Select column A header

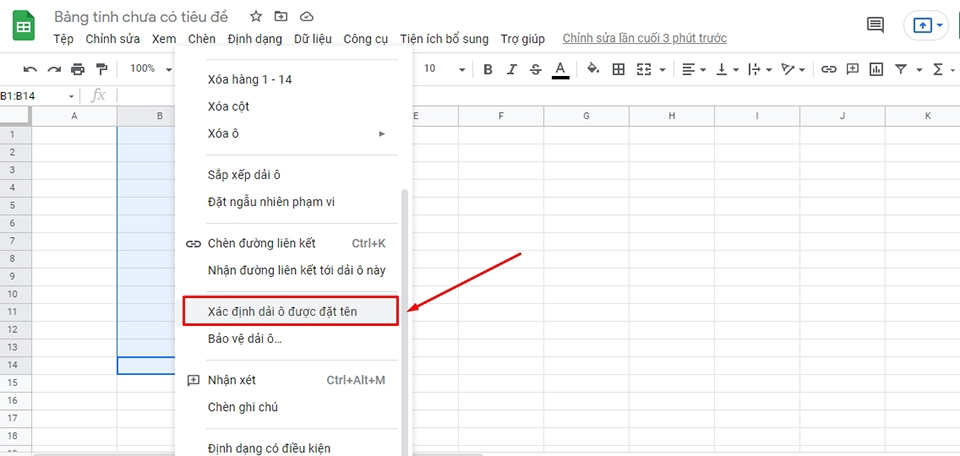point(74,116)
